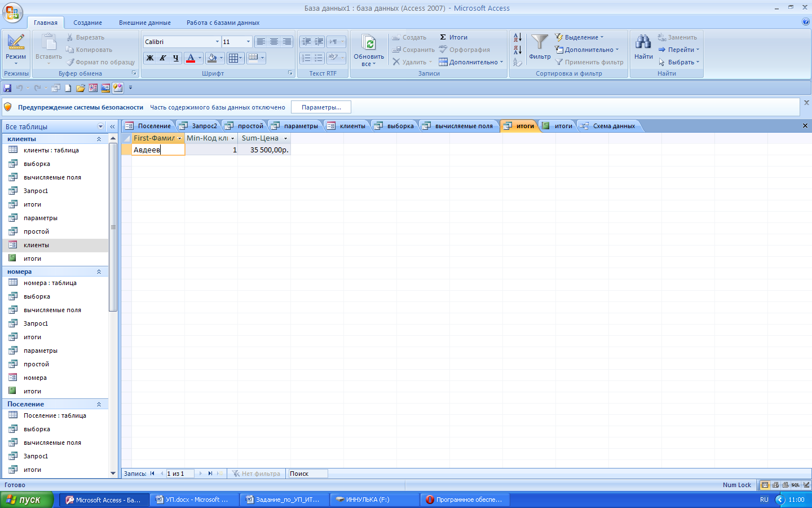Click the Microsoft Access help question icon
Image resolution: width=812 pixels, height=508 pixels.
point(805,22)
